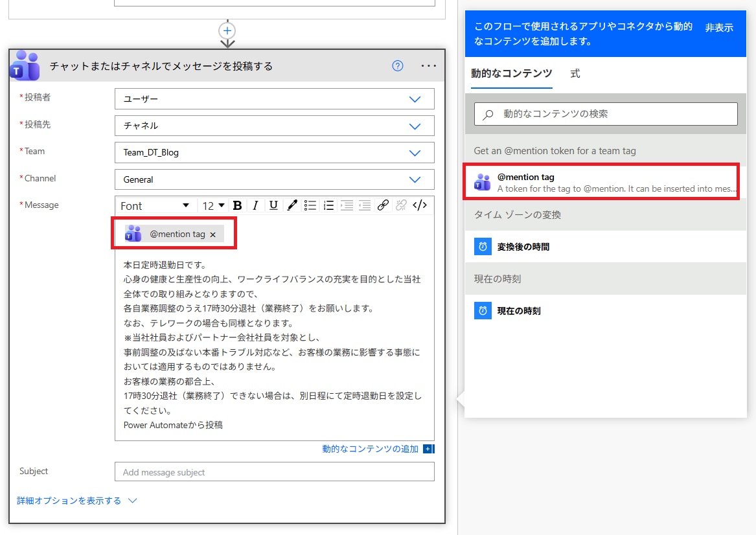Insert a bulleted list in the message
Screen dimensions: 756x535
(x=310, y=205)
